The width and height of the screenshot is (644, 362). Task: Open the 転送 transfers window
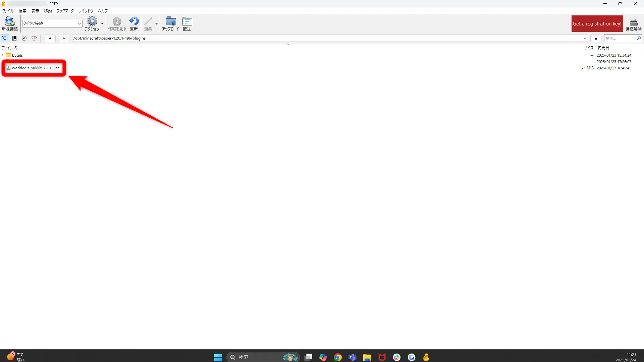coord(187,23)
